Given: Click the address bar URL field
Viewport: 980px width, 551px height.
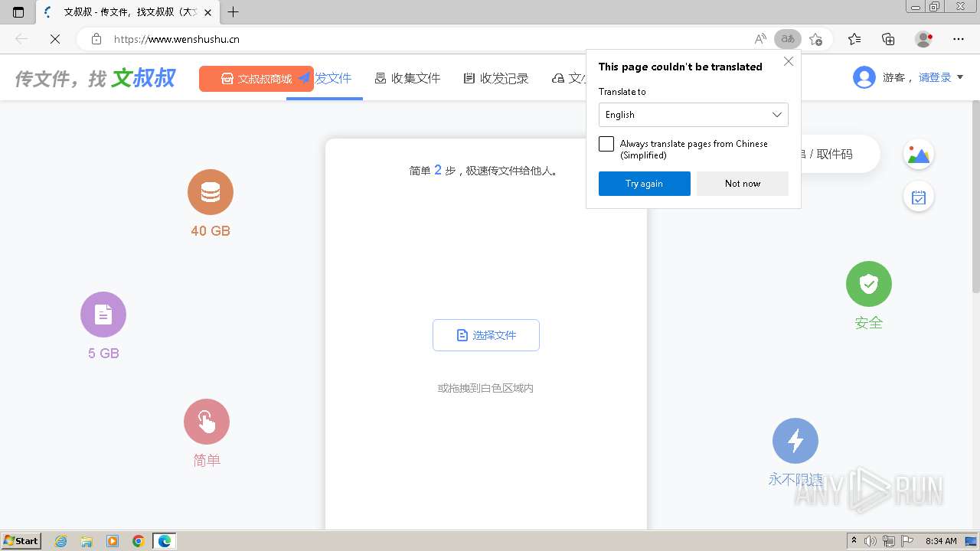Looking at the screenshot, I should coord(429,39).
